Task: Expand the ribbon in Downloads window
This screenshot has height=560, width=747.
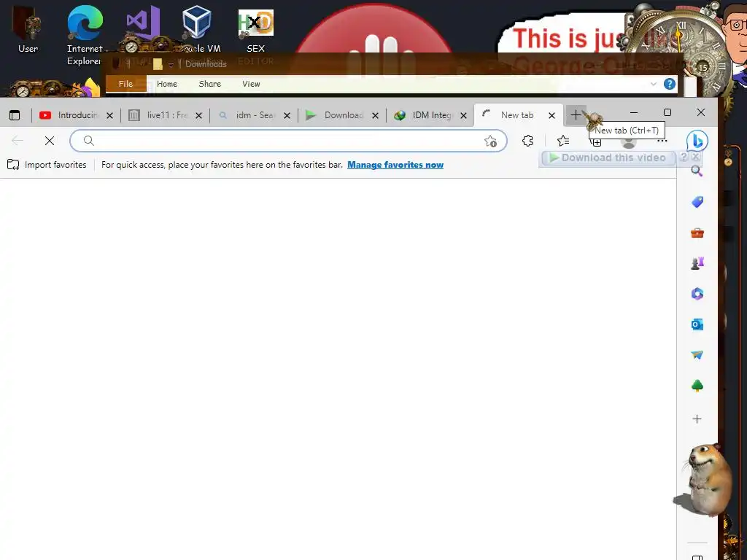Action: 653,84
